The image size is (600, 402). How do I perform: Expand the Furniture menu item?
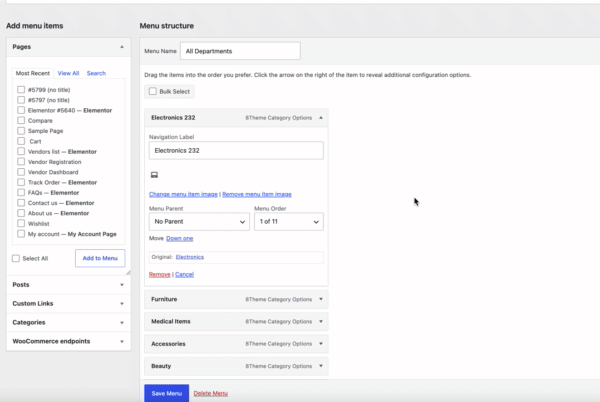coord(321,299)
